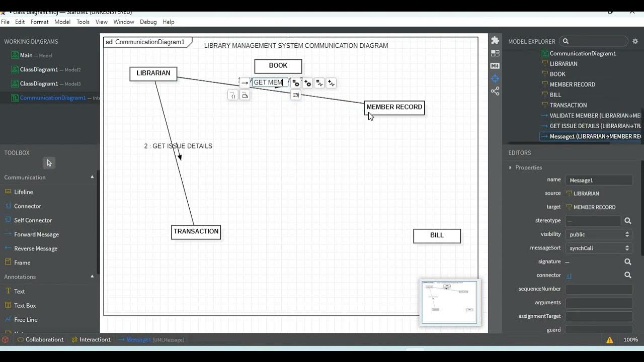Open the Debug menu
This screenshot has width=644, height=362.
(148, 22)
